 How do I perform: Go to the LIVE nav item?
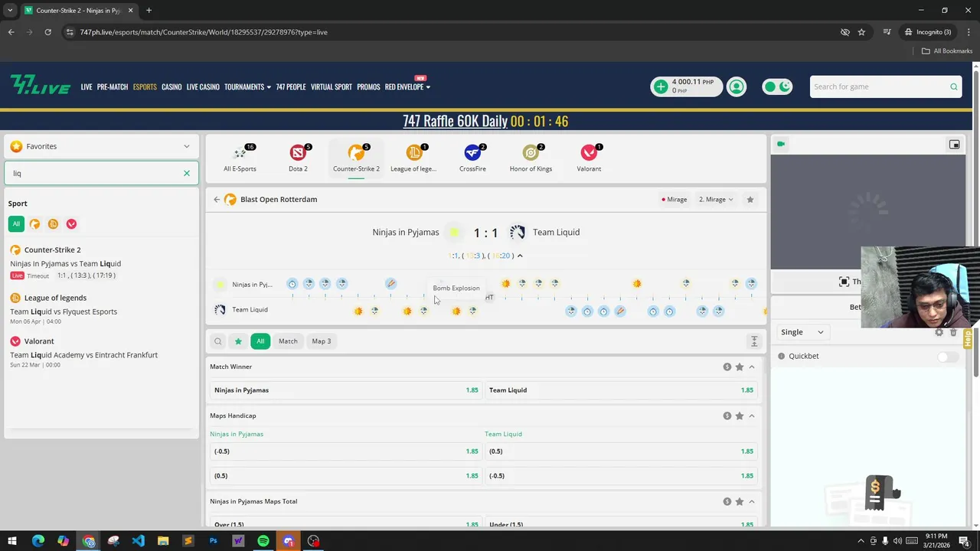[87, 86]
